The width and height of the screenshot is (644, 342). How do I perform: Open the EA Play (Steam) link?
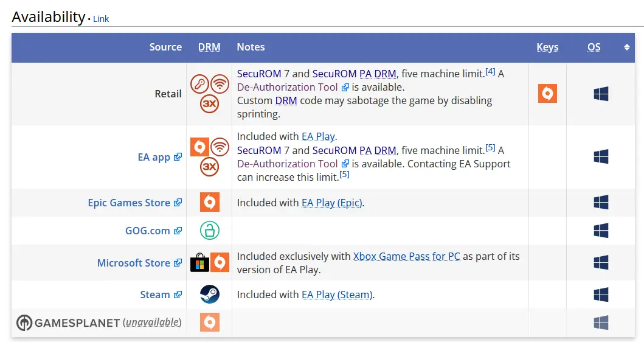[337, 295]
